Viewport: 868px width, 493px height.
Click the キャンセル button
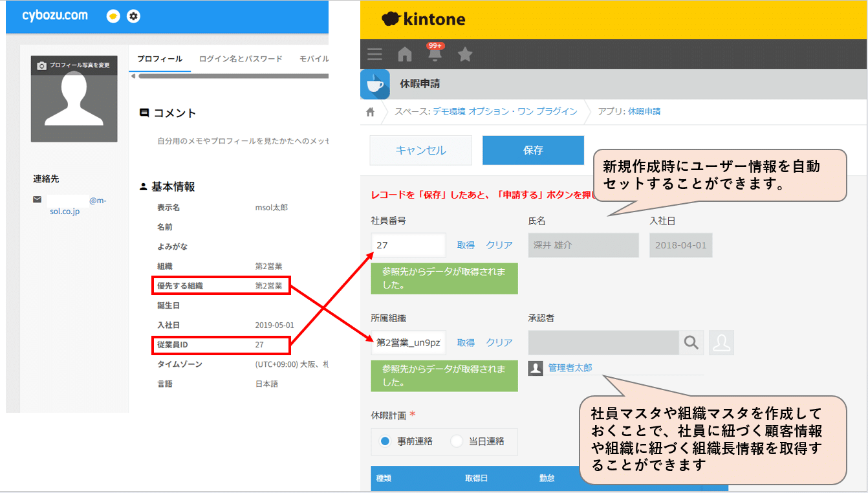coord(420,150)
